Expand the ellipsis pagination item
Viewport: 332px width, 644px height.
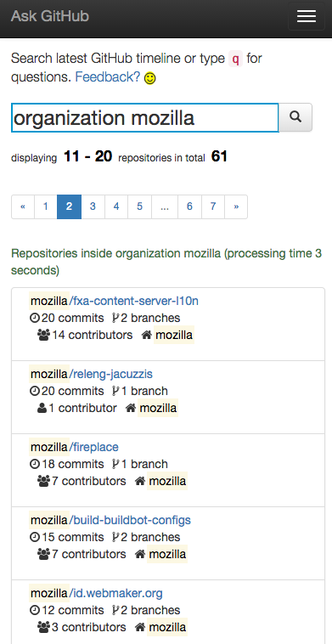[165, 206]
